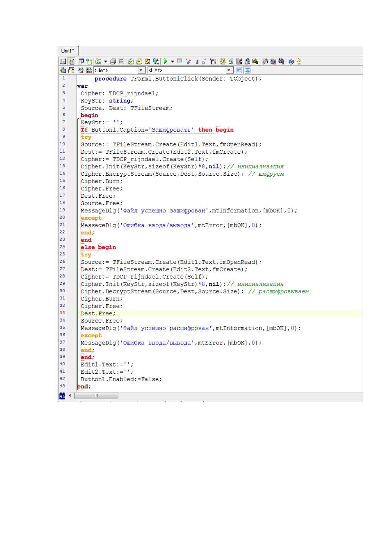Open dropdown arrow next to open-project icon

(105, 62)
